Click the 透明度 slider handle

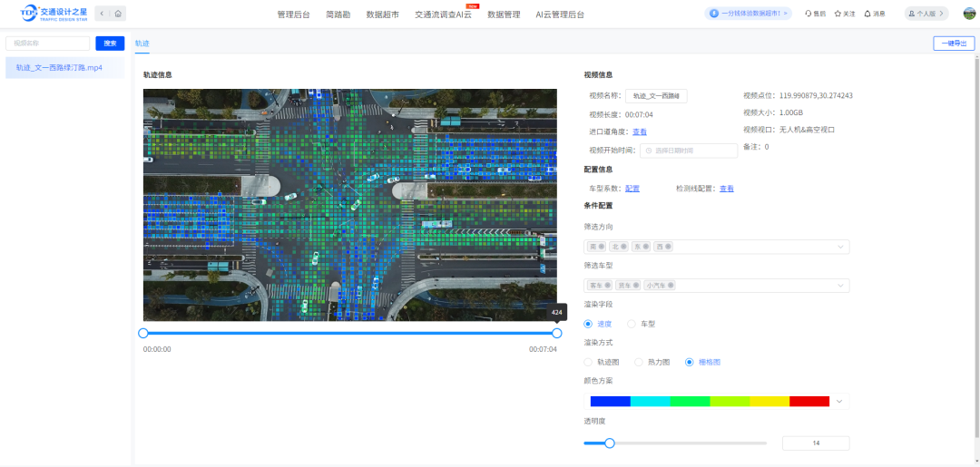coord(610,443)
